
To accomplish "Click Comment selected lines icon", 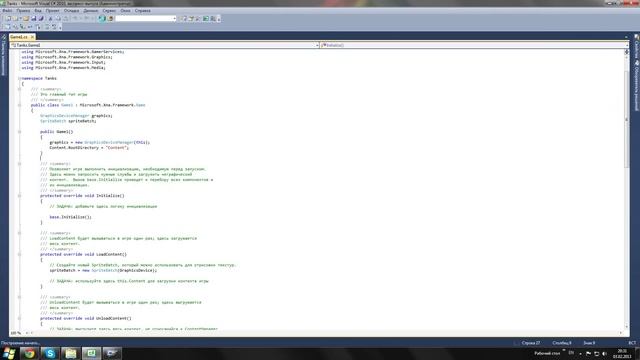I will coord(47,27).
